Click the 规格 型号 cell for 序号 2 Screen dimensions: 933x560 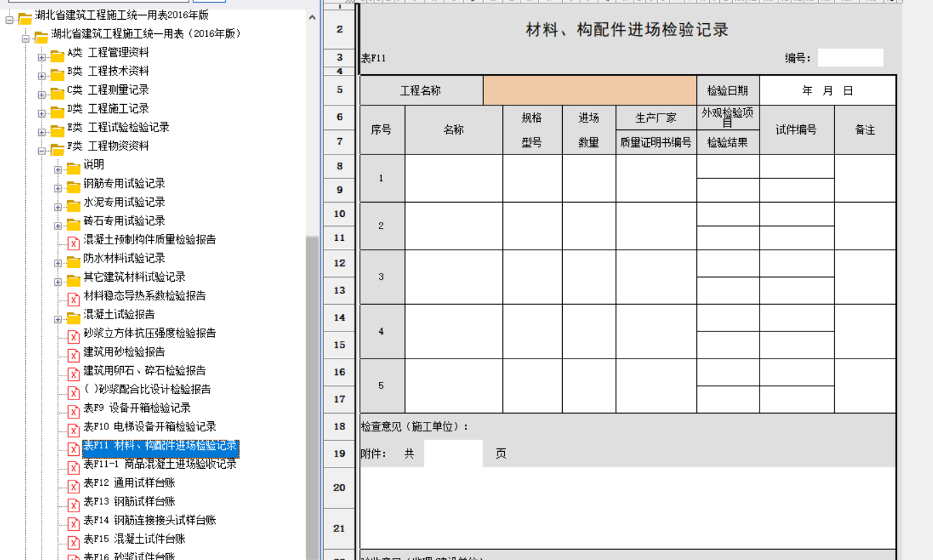(532, 226)
